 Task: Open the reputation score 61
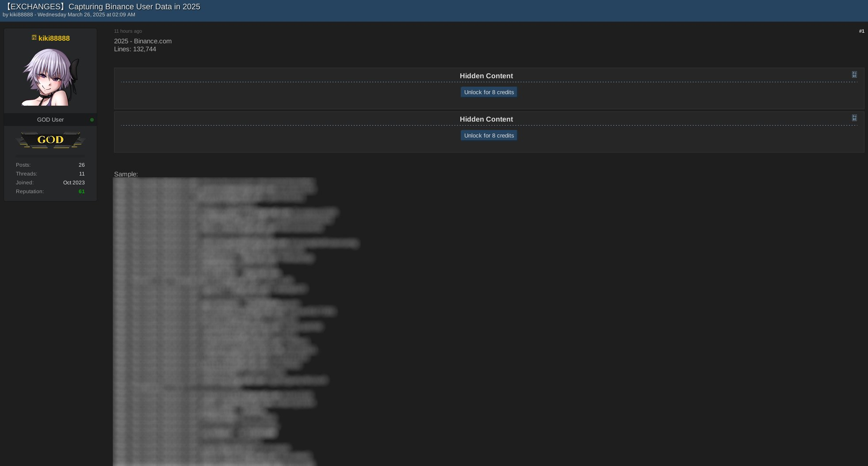click(81, 191)
